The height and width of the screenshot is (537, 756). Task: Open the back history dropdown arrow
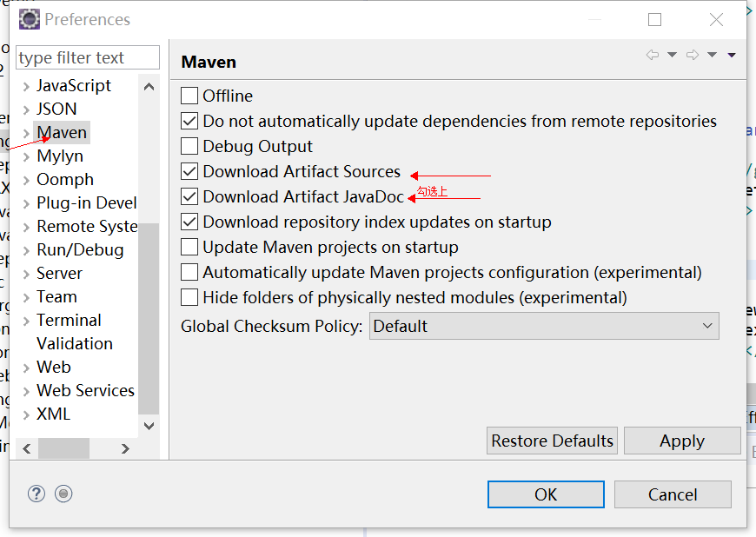tap(672, 55)
